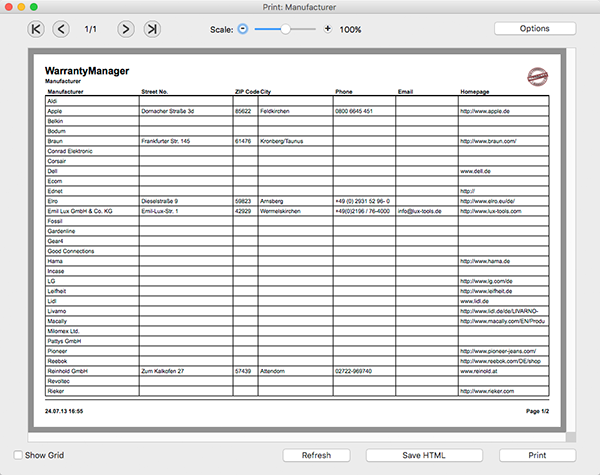Click the Wermelskirchen city cell
The image size is (600, 475).
pos(295,211)
